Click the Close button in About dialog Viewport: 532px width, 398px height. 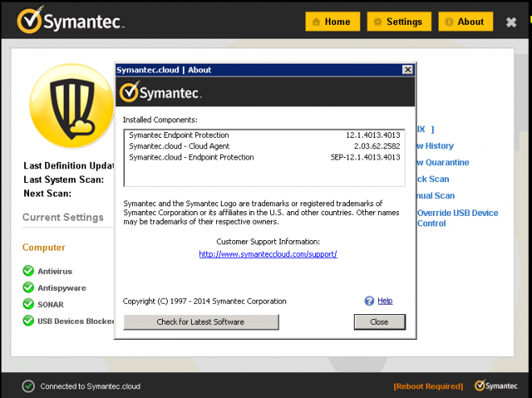[380, 321]
